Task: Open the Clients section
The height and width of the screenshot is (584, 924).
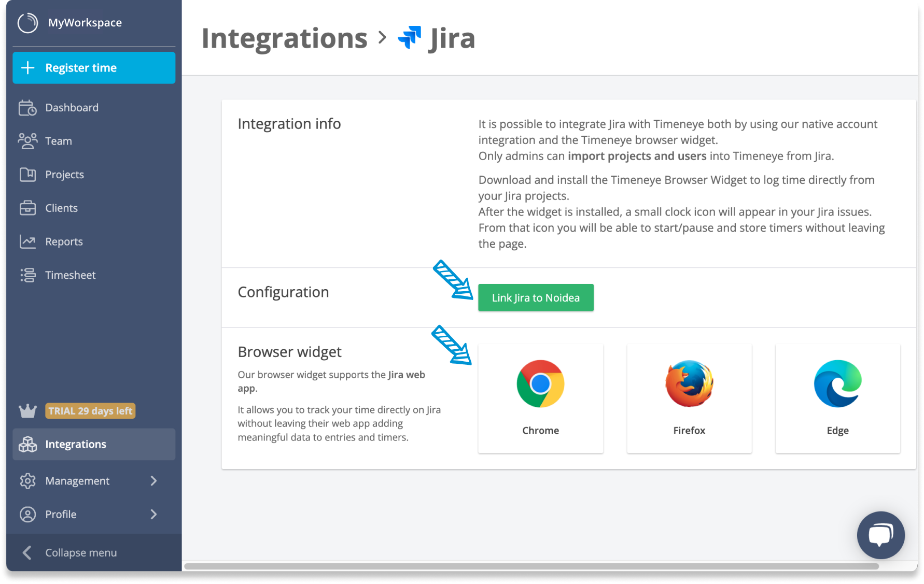Action: pyautogui.click(x=94, y=208)
